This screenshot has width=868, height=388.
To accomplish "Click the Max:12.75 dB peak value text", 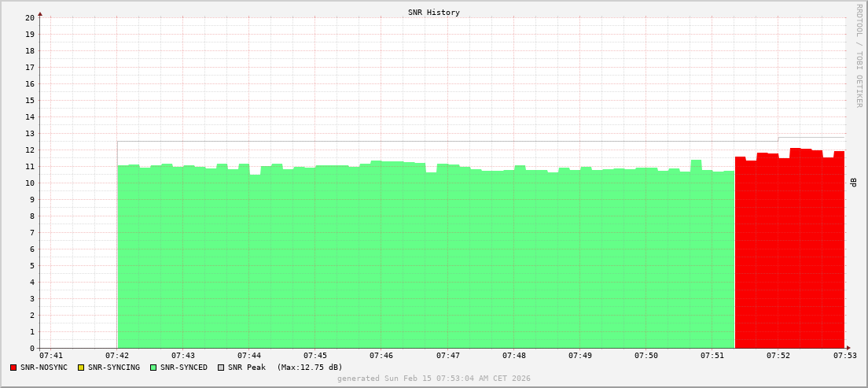I will [x=310, y=368].
